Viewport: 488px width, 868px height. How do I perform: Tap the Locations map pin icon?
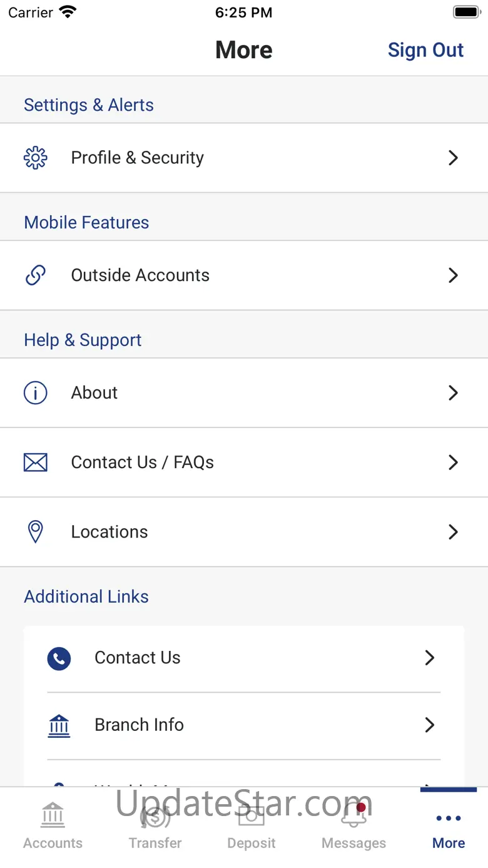[x=36, y=532]
